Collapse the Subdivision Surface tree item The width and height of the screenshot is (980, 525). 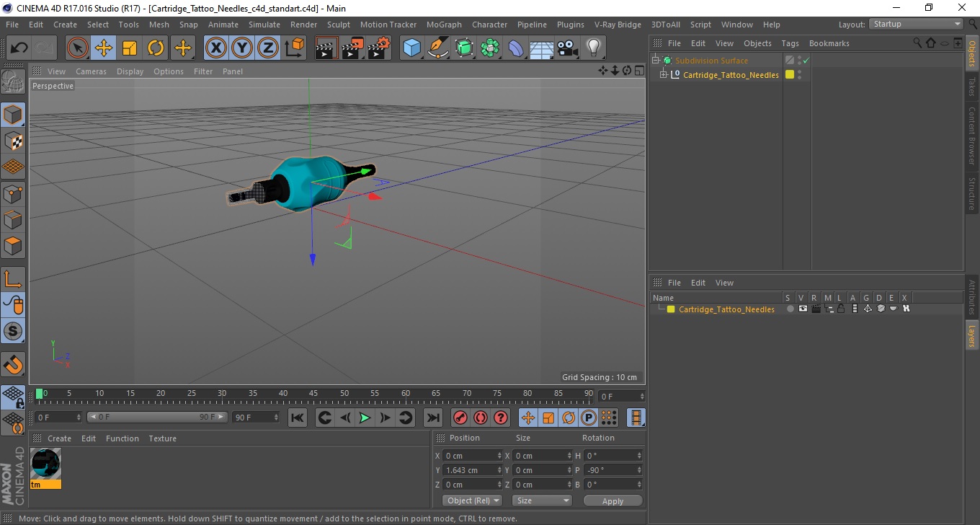(x=656, y=61)
